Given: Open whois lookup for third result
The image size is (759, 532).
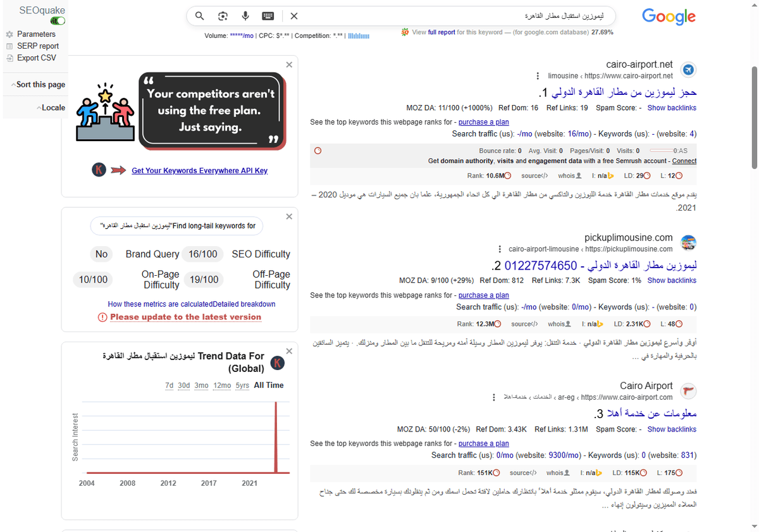Looking at the screenshot, I should (x=558, y=473).
